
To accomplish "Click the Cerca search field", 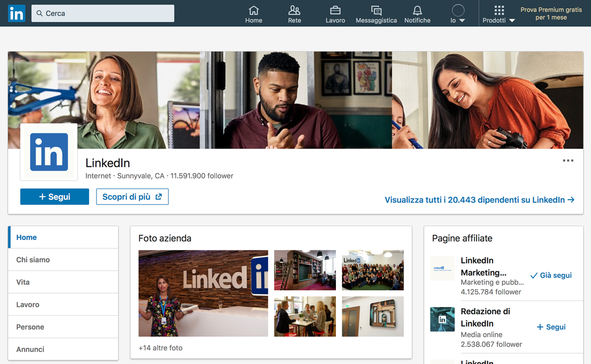I will point(103,13).
